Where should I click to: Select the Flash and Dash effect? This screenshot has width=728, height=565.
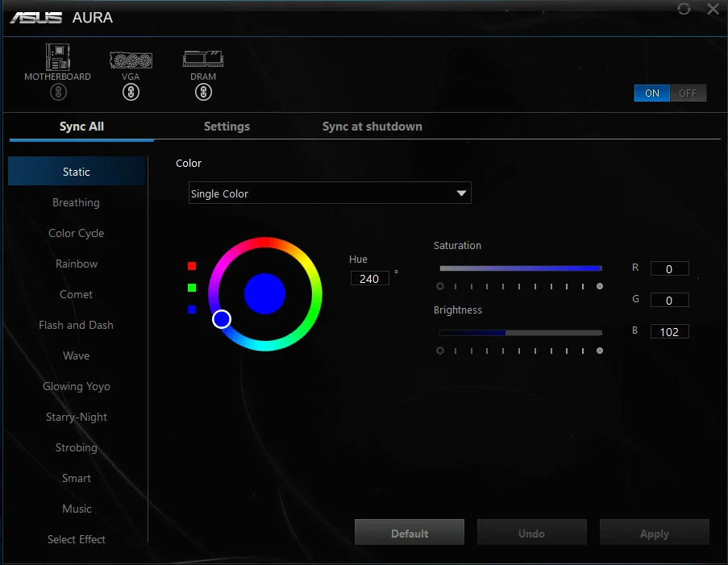tap(77, 325)
